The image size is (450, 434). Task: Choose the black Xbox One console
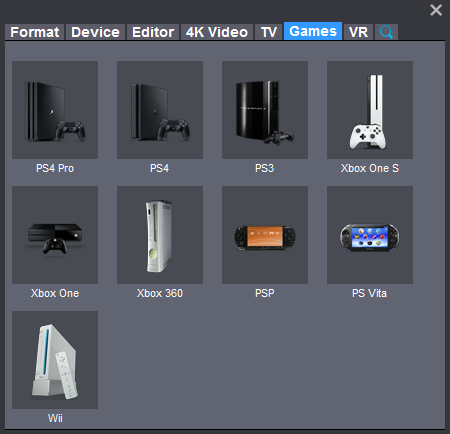point(55,235)
